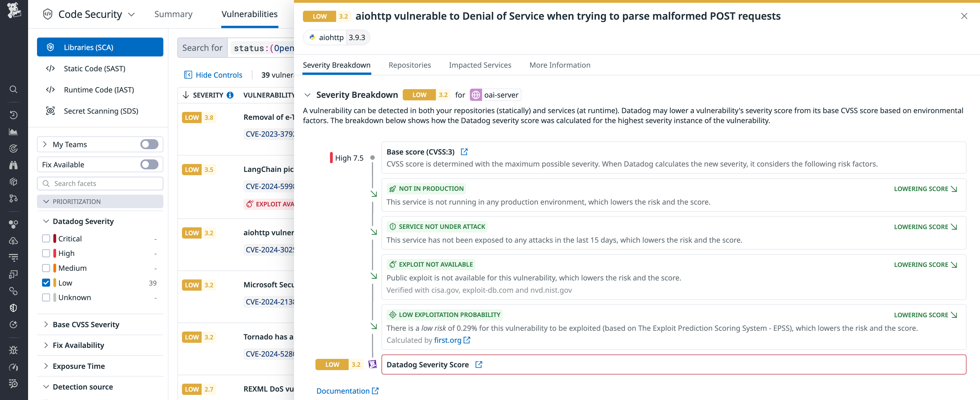Open the security Shield icon in sidebar
This screenshot has height=400, width=980.
(14, 308)
